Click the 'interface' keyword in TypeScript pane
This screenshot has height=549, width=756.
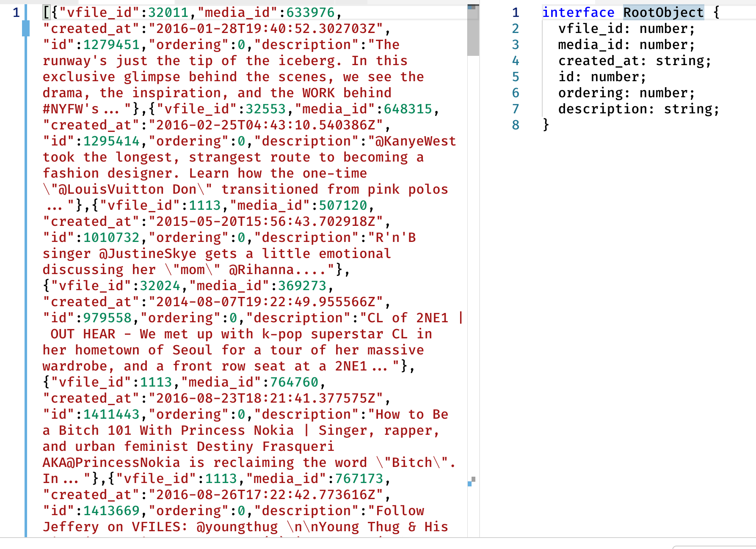[x=578, y=13]
